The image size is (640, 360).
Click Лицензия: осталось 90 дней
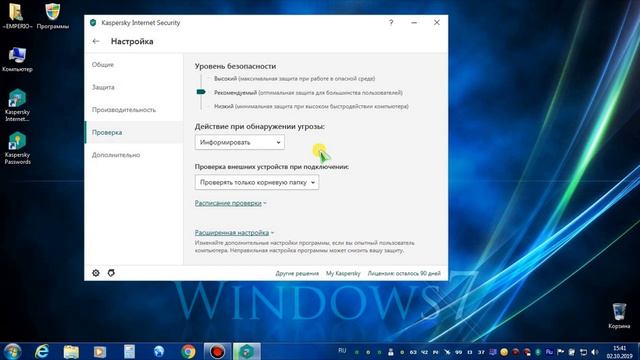click(404, 273)
